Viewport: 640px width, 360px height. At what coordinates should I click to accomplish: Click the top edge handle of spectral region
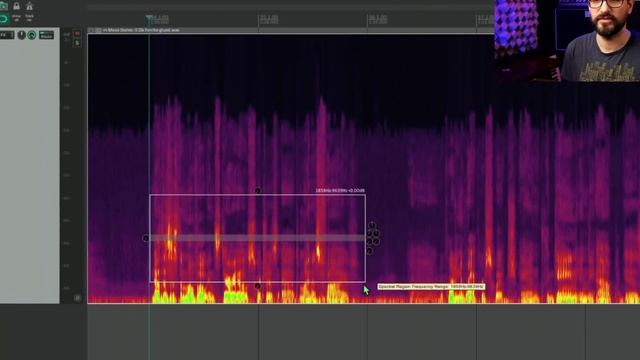pos(258,191)
